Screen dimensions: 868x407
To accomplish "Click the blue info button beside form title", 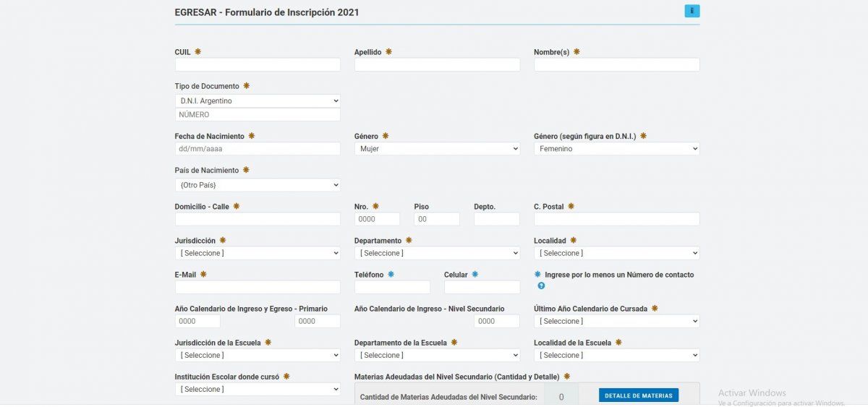I will [x=692, y=12].
